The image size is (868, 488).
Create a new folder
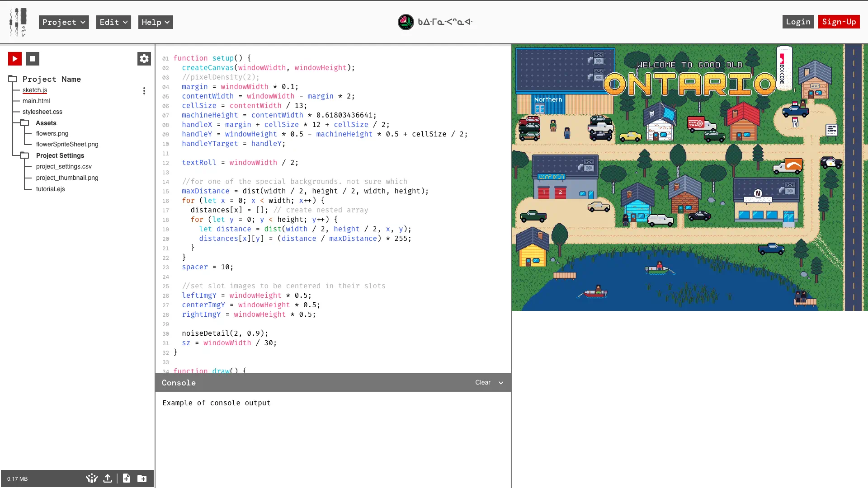tap(142, 478)
